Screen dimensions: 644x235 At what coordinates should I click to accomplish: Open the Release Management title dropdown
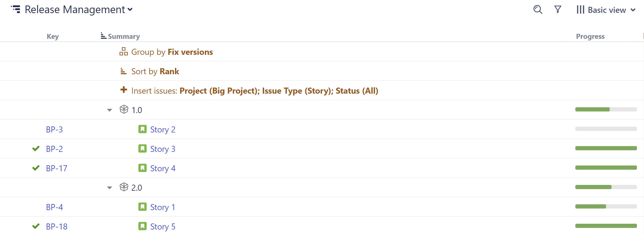[130, 10]
